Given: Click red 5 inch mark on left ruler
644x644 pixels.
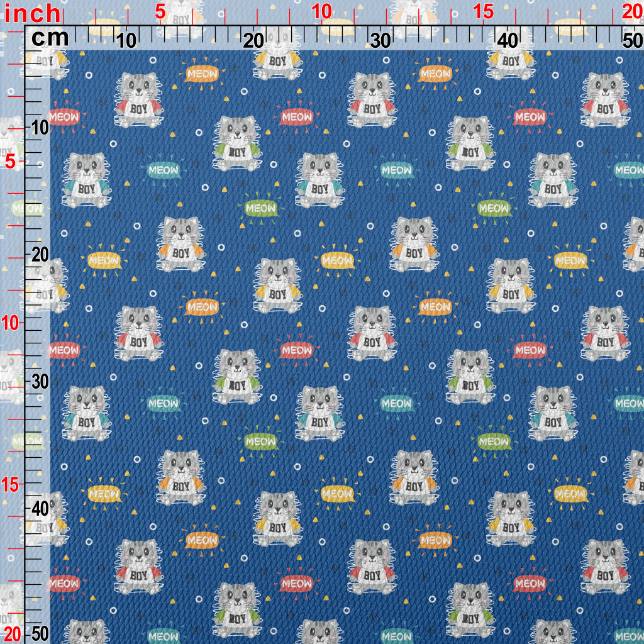Looking at the screenshot, I should [10, 162].
